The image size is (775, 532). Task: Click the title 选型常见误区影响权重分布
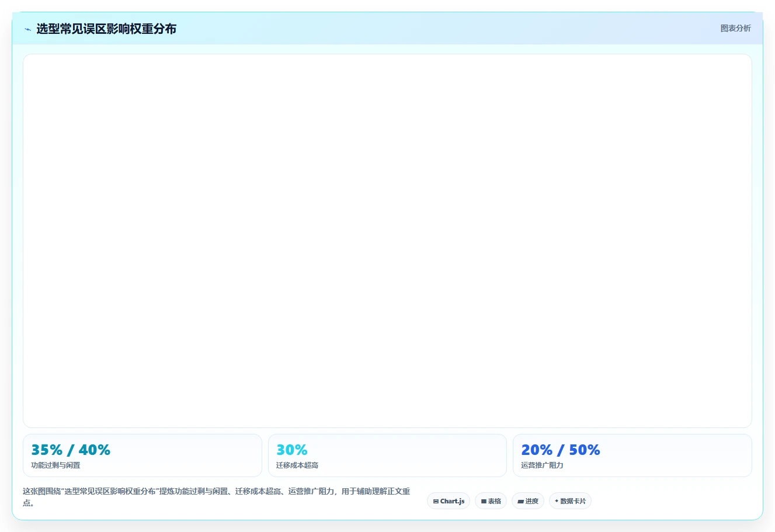[106, 29]
